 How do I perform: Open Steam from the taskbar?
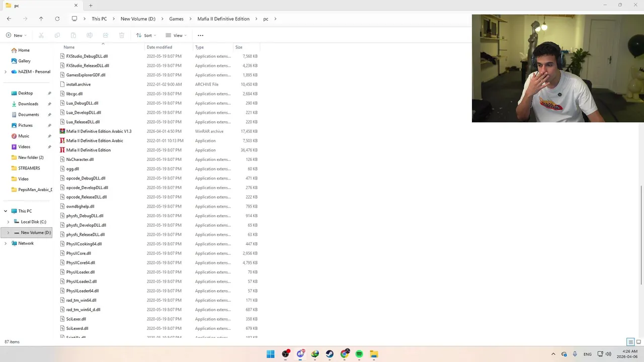(x=330, y=354)
